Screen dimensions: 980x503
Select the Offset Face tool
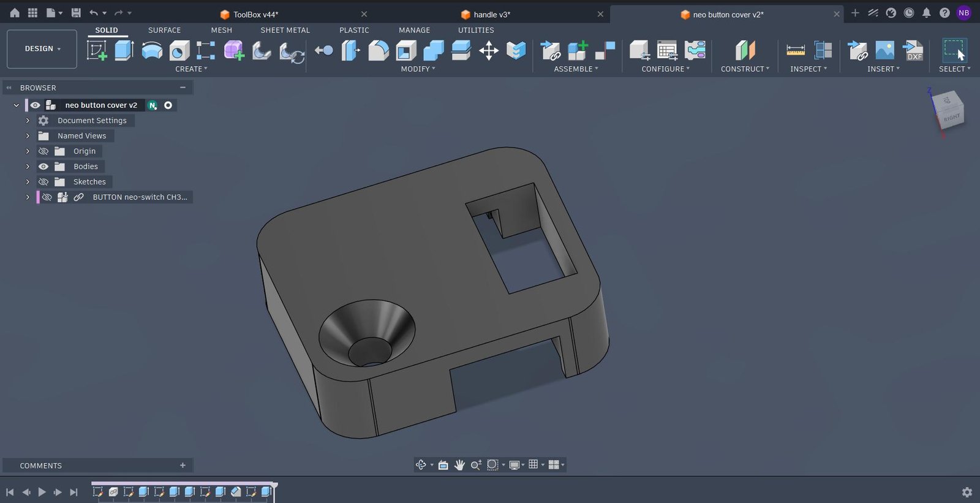(461, 50)
